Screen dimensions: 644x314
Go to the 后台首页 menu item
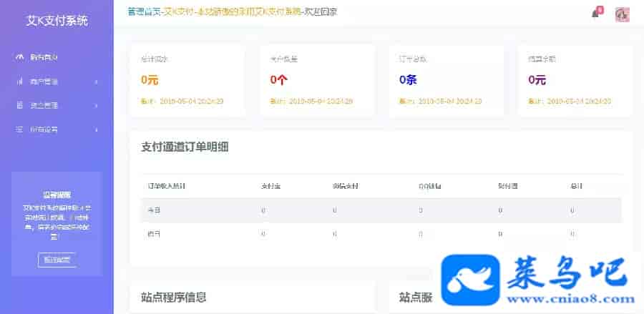click(x=44, y=57)
